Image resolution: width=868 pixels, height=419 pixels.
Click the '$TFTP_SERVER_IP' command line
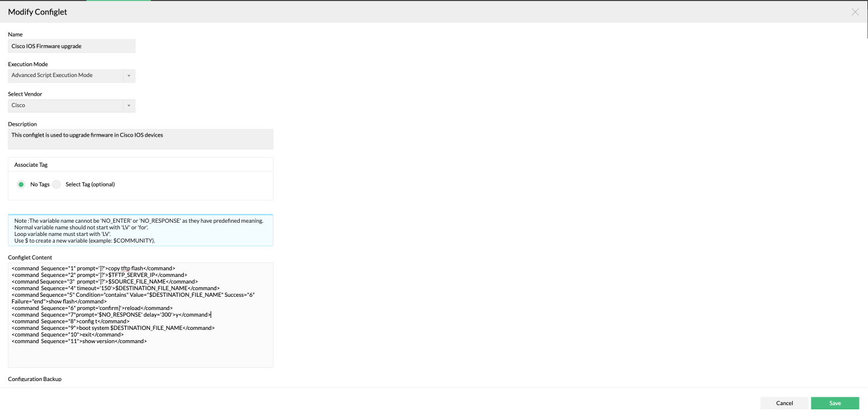(x=99, y=275)
